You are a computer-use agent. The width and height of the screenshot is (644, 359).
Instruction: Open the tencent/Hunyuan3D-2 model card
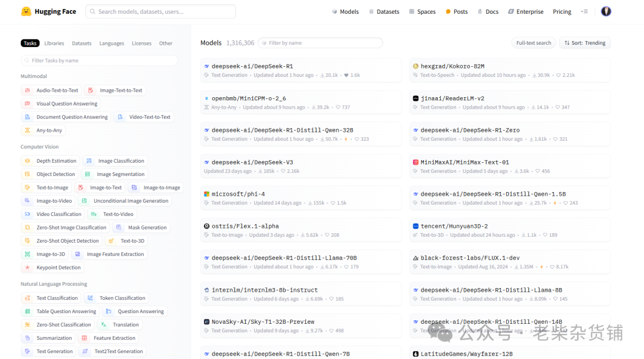[510, 230]
